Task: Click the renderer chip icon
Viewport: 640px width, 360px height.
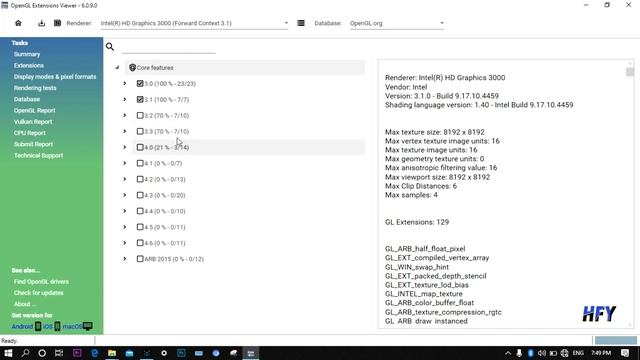Action: [x=58, y=23]
